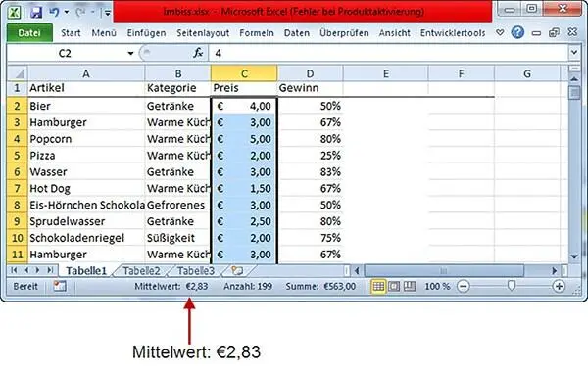The image size is (588, 372).
Task: Click the 'Gefrorenes' category cell
Action: click(x=178, y=205)
